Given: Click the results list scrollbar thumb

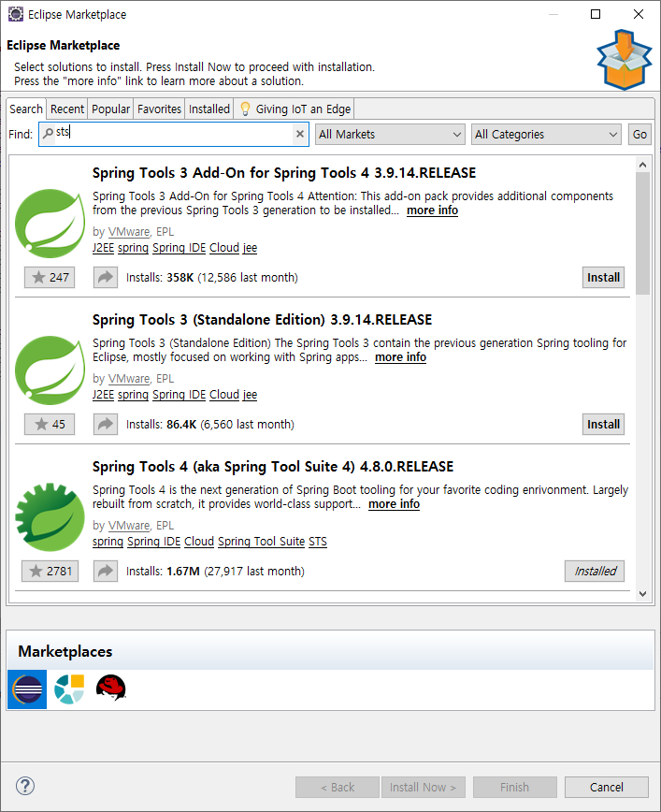Looking at the screenshot, I should point(642,234).
